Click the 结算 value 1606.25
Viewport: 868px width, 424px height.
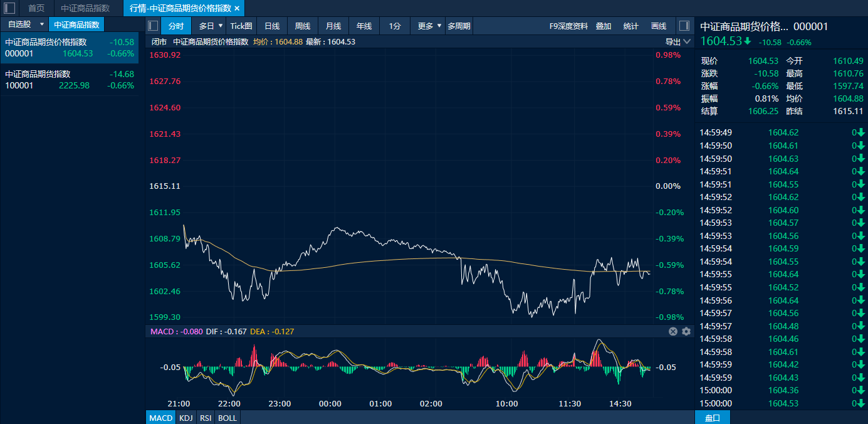click(x=763, y=111)
